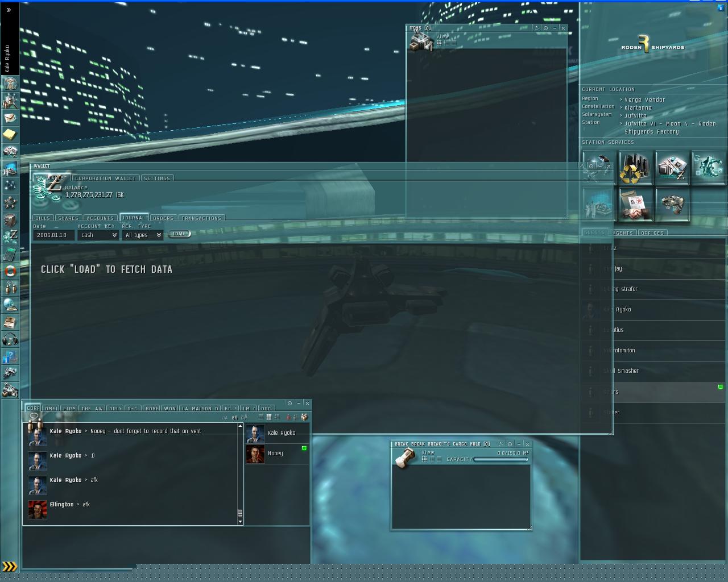The width and height of the screenshot is (728, 582).
Task: Select the Transactions tab in Wallet
Action: (x=201, y=218)
